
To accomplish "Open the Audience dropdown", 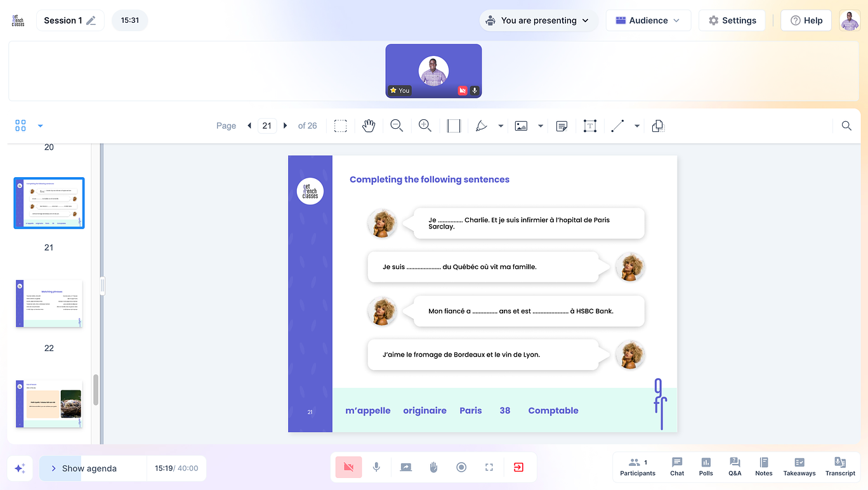I will pos(648,20).
